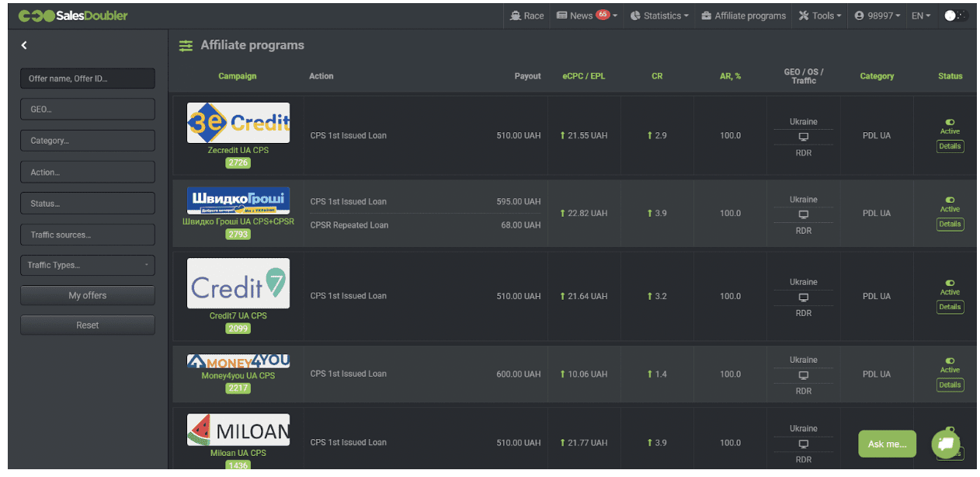Click the SalesDoubler logo
Screen dimensions: 980x477
73,16
